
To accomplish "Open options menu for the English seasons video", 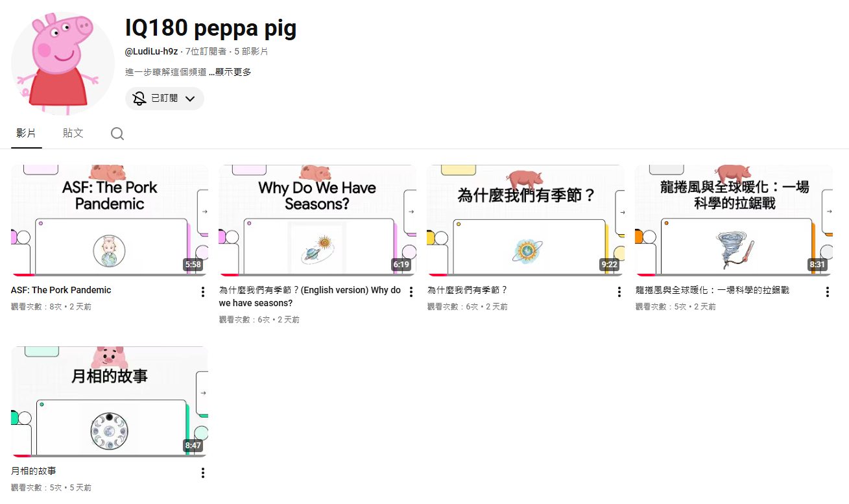I will click(411, 292).
